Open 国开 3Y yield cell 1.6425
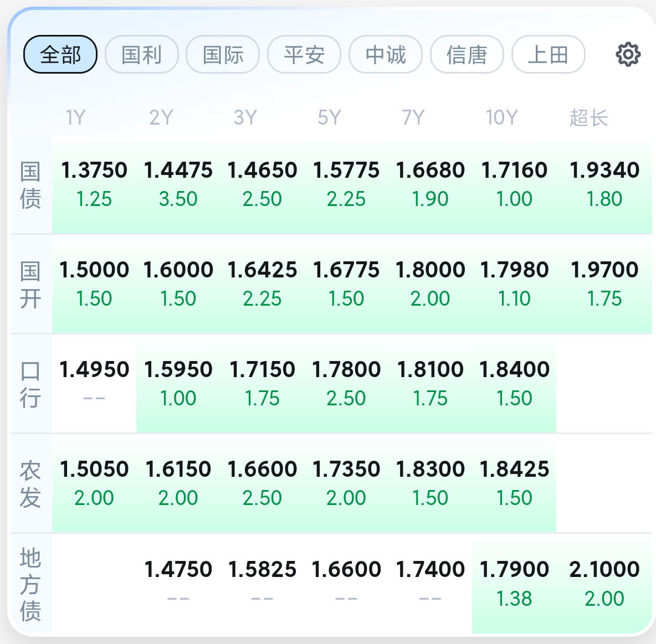Image resolution: width=656 pixels, height=644 pixels. point(262,284)
